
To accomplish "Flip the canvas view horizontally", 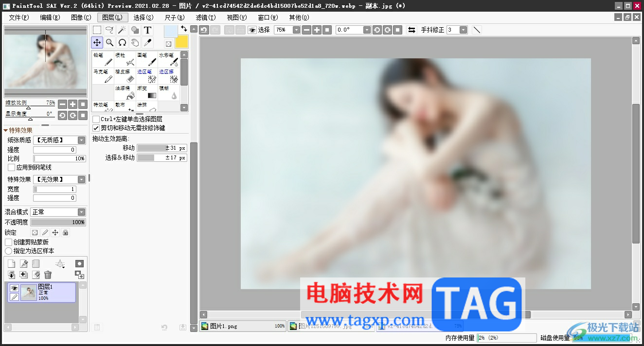I will pyautogui.click(x=411, y=30).
